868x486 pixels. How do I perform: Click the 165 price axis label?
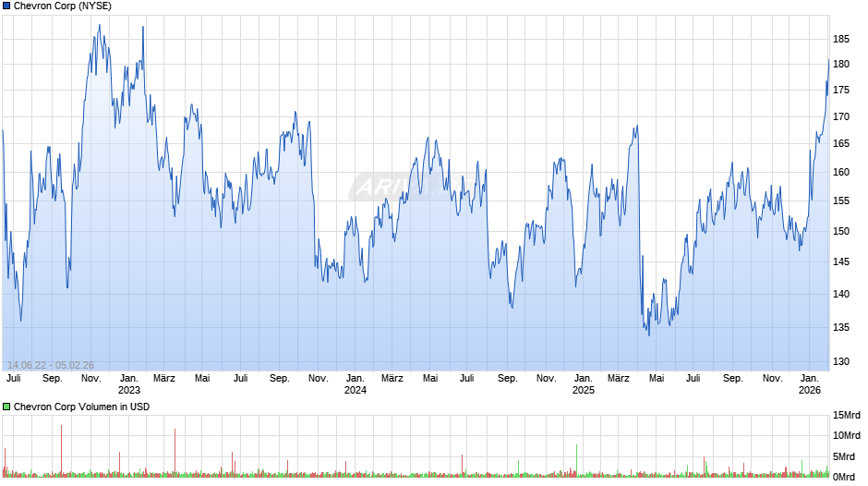pyautogui.click(x=841, y=143)
